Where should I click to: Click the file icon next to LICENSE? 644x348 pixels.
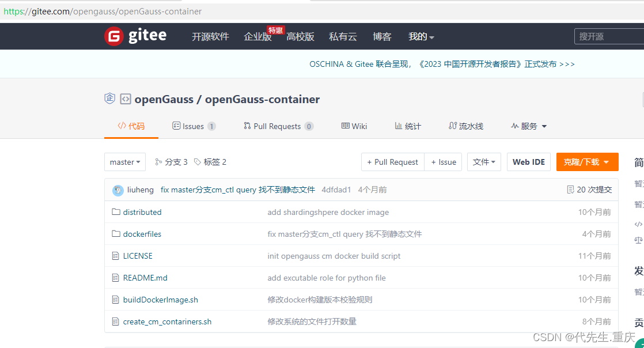click(115, 256)
